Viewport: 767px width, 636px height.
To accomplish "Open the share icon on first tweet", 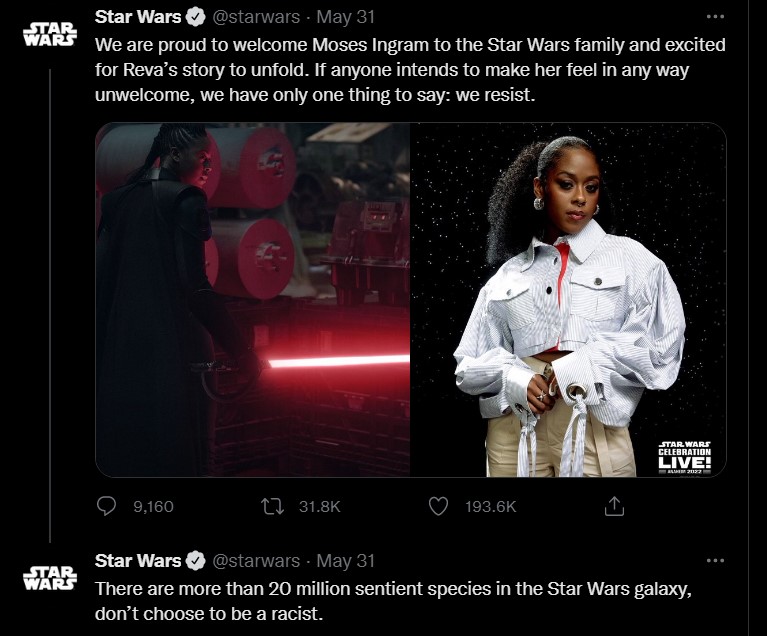I will click(x=614, y=506).
